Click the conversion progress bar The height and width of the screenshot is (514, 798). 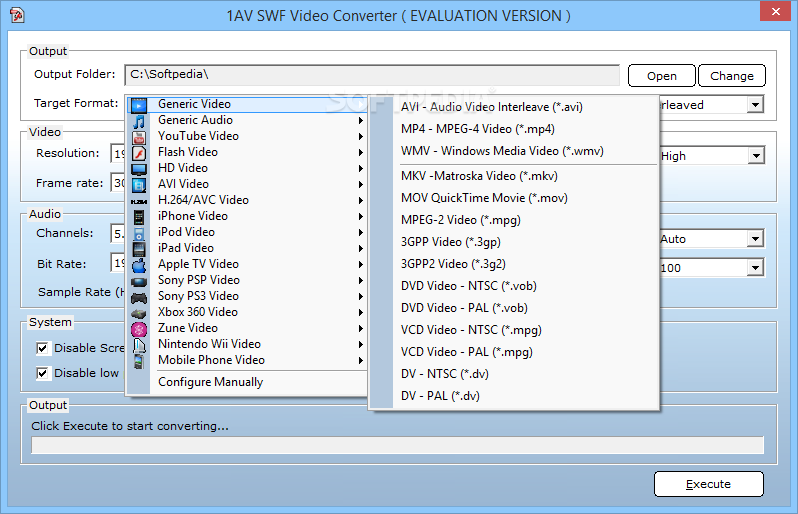pos(397,445)
